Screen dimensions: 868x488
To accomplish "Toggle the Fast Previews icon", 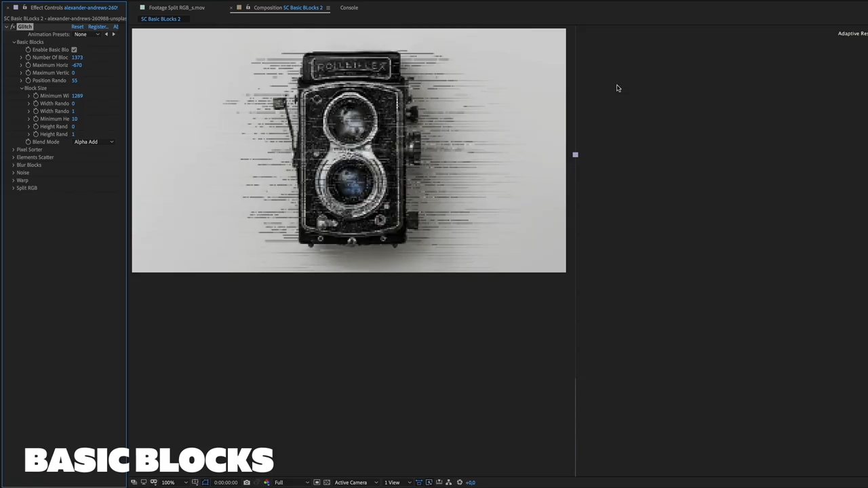I will pyautogui.click(x=429, y=483).
